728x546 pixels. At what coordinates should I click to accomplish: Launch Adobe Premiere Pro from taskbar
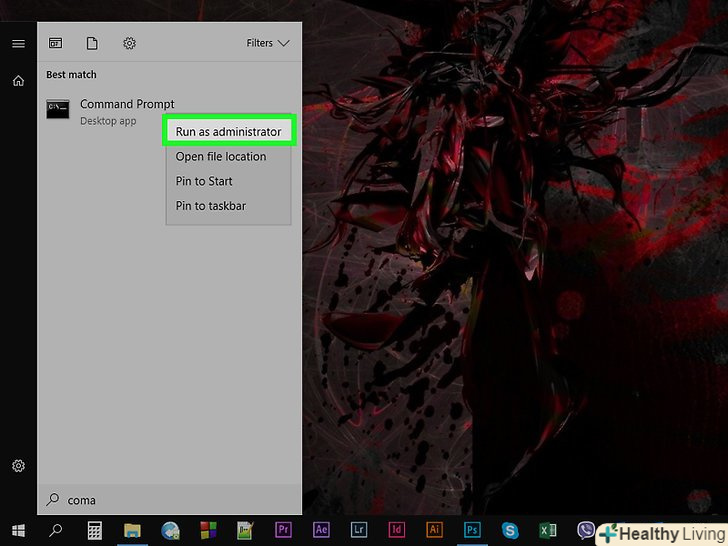(283, 530)
